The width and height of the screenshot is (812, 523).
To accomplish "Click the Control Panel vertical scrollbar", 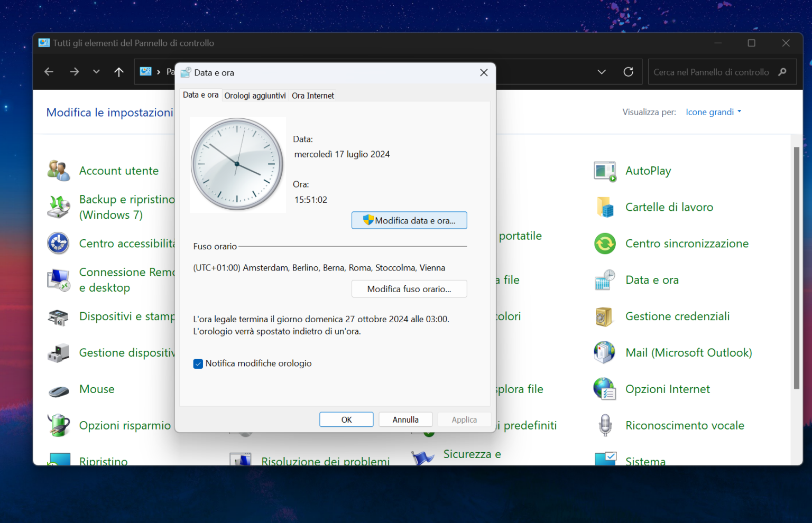I will tap(796, 268).
